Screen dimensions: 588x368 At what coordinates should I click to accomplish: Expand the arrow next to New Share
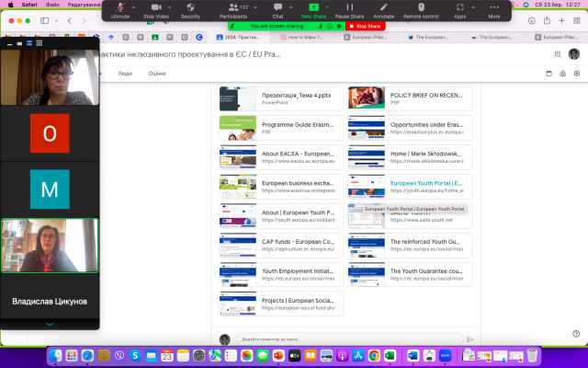pos(327,7)
